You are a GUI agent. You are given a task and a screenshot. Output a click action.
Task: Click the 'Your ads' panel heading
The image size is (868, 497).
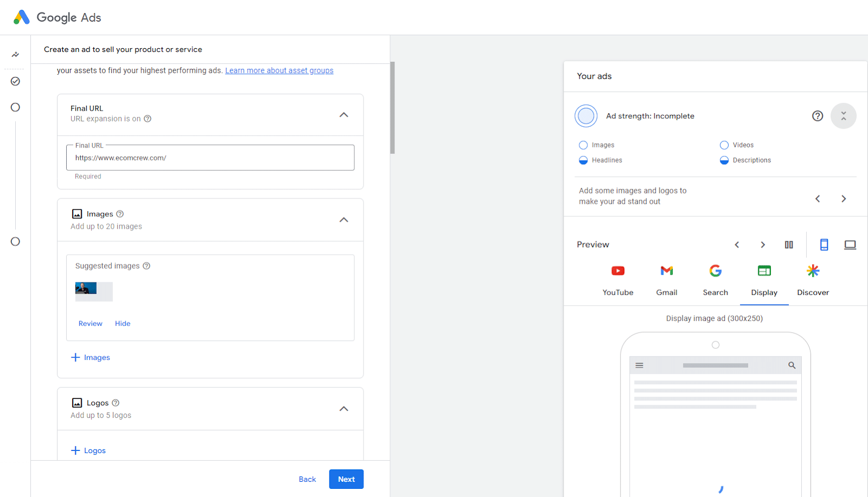pyautogui.click(x=594, y=76)
